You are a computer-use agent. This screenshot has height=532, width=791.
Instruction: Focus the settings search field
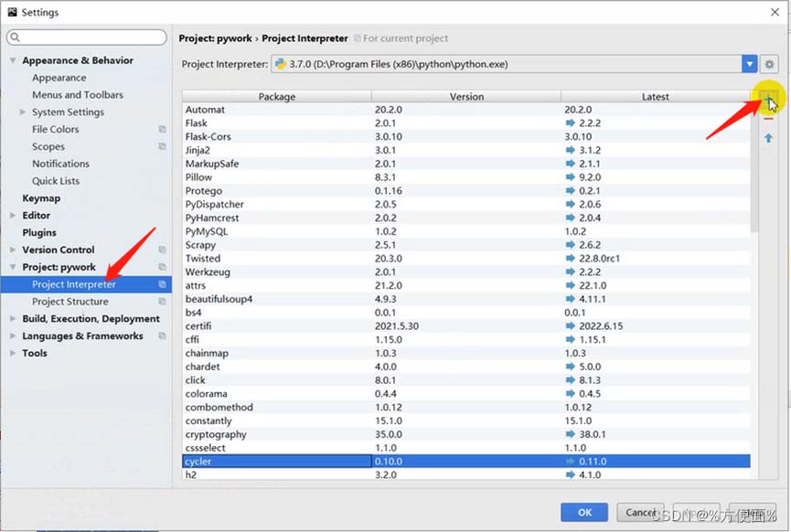87,37
